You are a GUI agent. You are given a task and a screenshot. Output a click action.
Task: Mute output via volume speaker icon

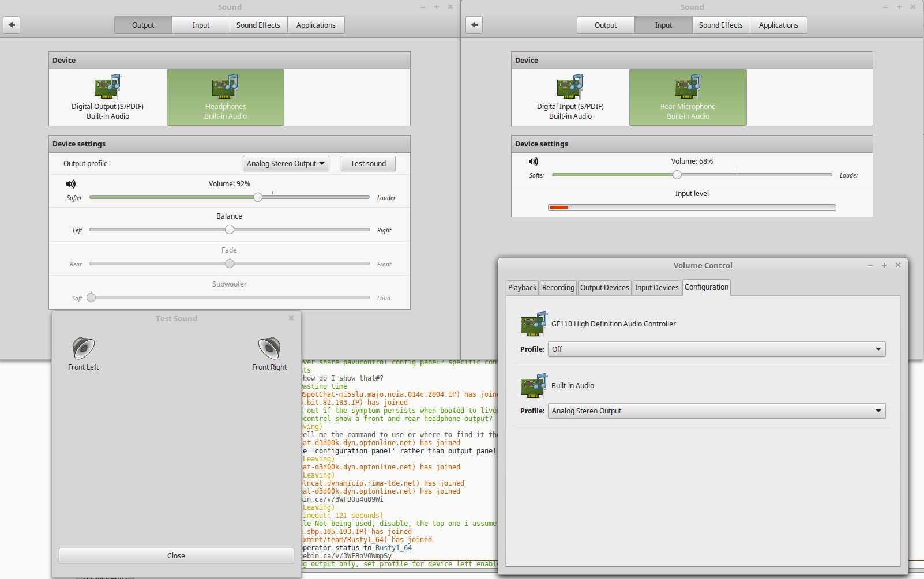point(71,184)
